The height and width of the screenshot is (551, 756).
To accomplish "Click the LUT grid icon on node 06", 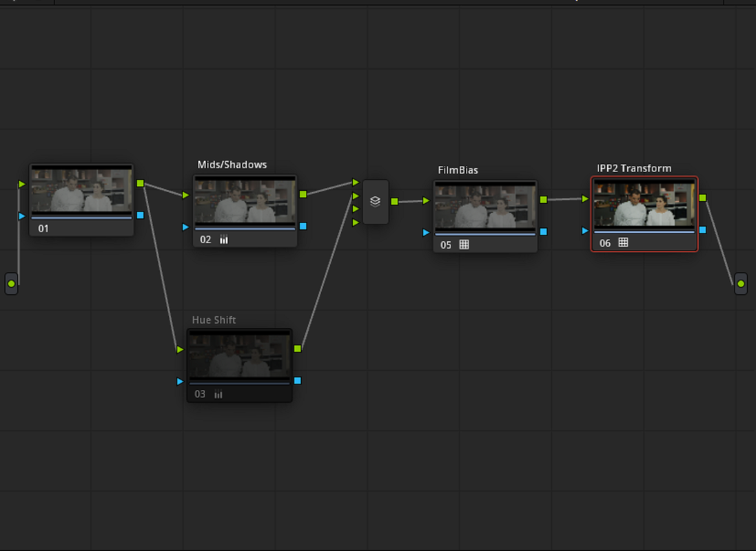I will point(623,242).
